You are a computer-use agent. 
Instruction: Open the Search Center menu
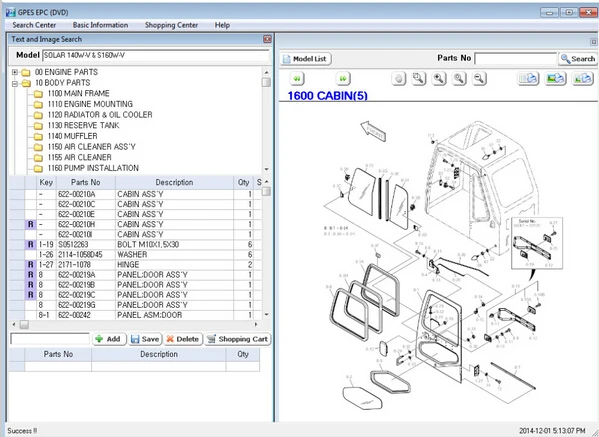pyautogui.click(x=34, y=25)
